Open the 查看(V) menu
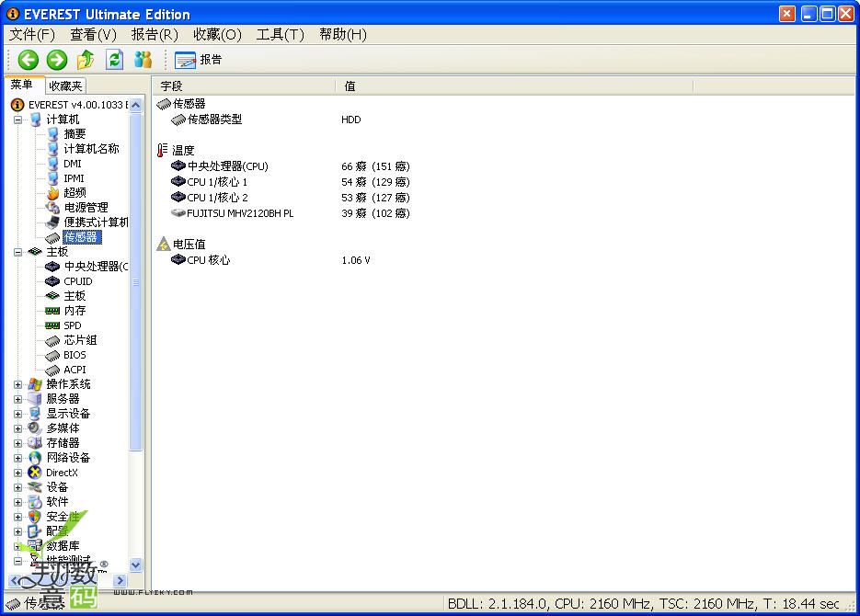860x616 pixels. (93, 35)
